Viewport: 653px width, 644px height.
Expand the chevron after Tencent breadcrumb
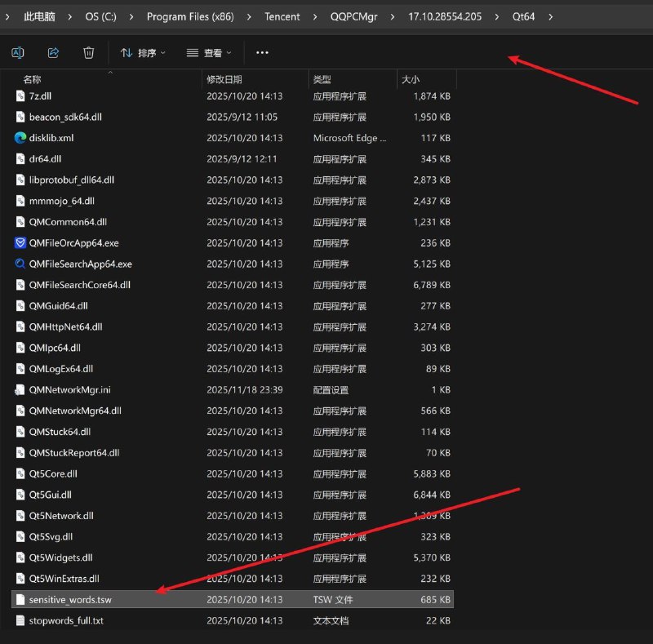(x=315, y=16)
